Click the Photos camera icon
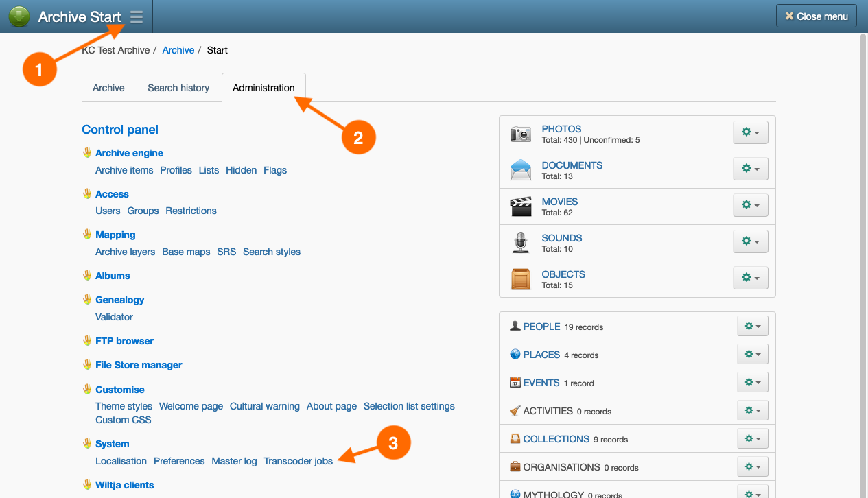This screenshot has width=868, height=498. [x=521, y=134]
